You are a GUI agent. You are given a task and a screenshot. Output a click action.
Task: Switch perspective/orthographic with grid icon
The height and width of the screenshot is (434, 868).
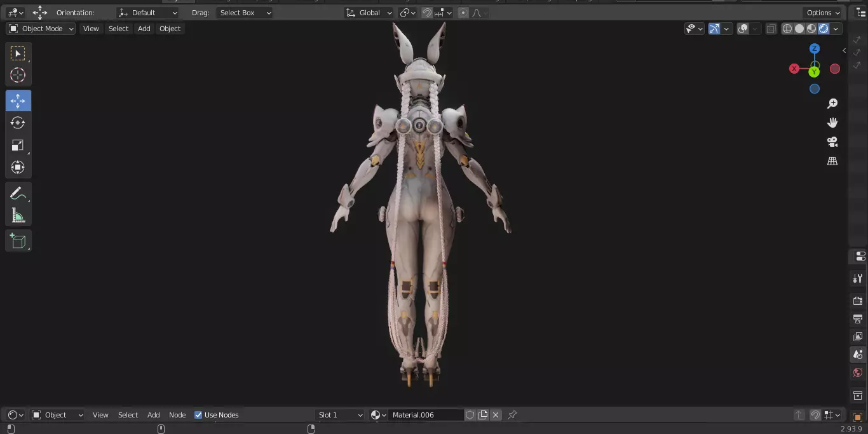[832, 161]
